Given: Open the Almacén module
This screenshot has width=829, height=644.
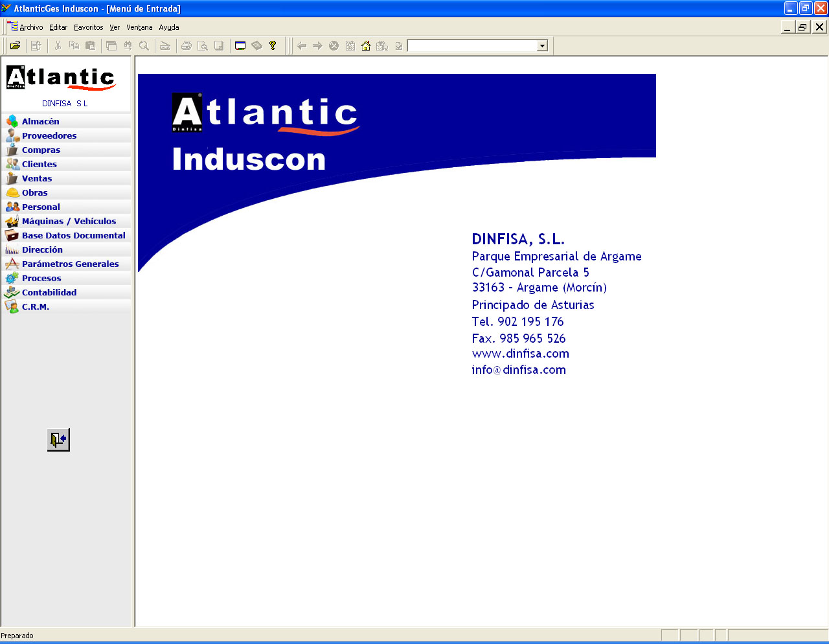Looking at the screenshot, I should tap(66, 121).
